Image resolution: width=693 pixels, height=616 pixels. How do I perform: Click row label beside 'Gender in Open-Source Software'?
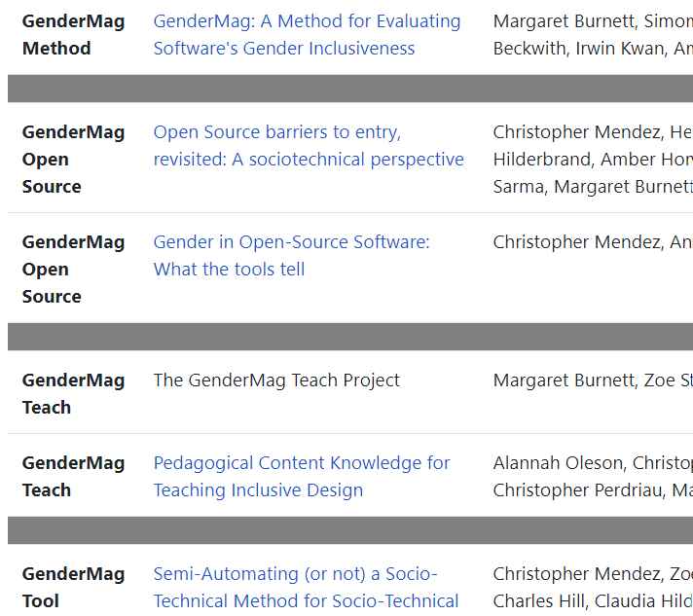(73, 270)
